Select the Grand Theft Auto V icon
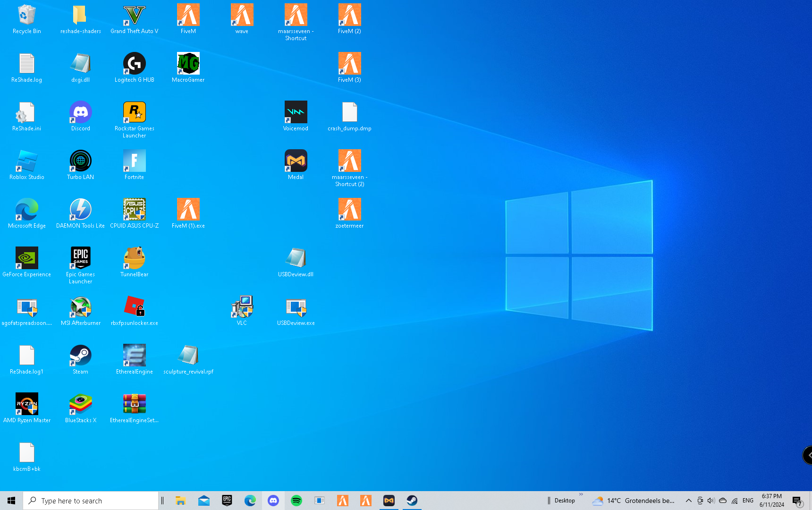This screenshot has width=812, height=510. click(134, 16)
